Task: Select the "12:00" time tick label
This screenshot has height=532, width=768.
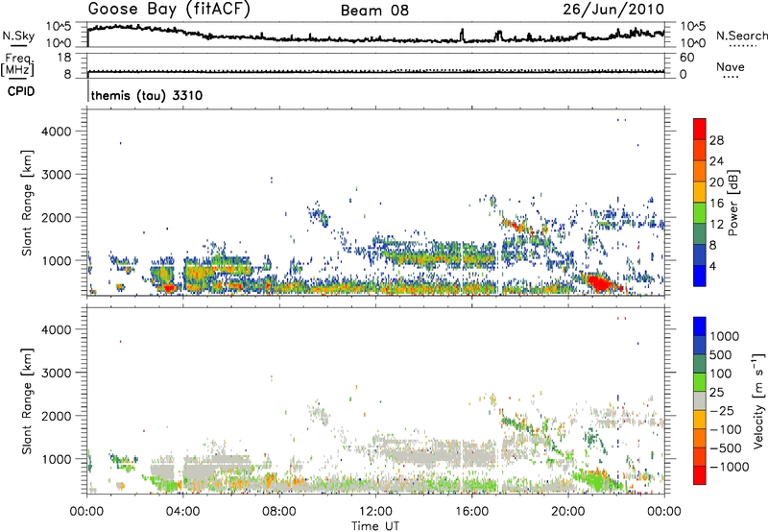Action: click(x=375, y=512)
